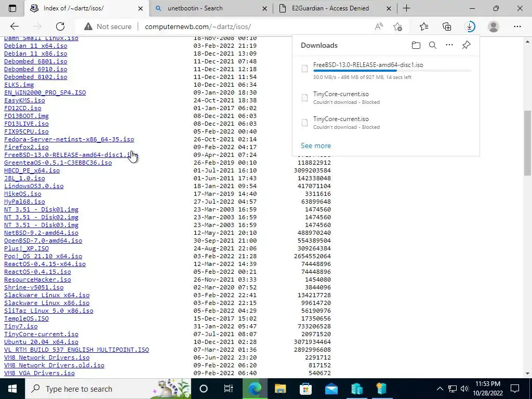Close the Index of /~dartz/isos/ tab
532x399 pixels.
tap(140, 8)
